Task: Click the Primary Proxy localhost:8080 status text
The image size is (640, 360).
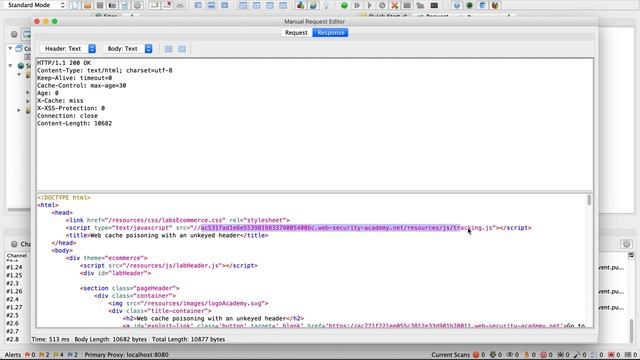Action: pos(127,355)
